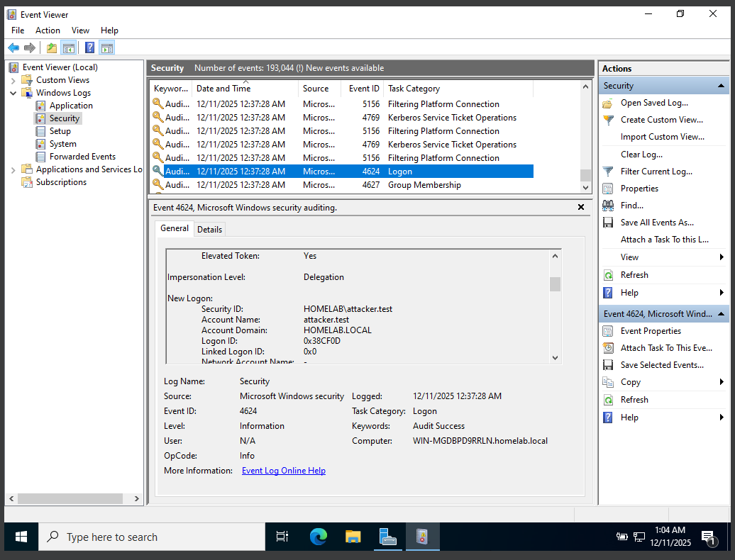Click the Up One Level folder icon

point(51,48)
